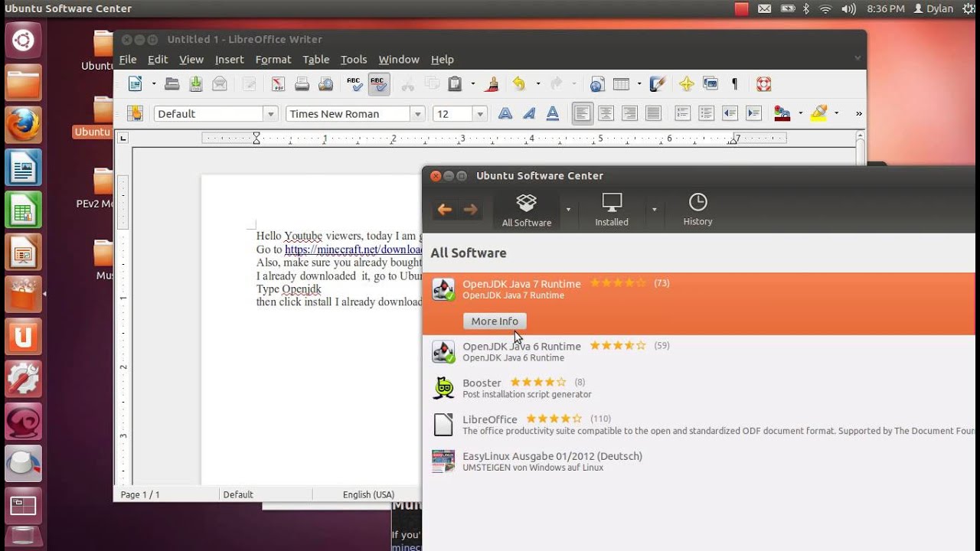Screen dimensions: 980x551
Task: Go forward in Ubuntu Software Center
Action: point(470,210)
